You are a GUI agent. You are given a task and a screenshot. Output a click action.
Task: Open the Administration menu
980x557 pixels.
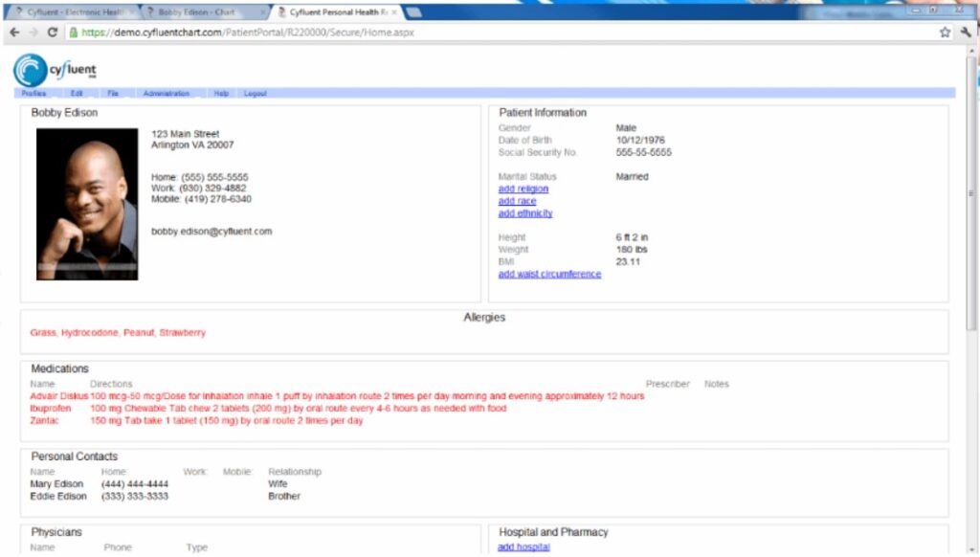coord(167,93)
